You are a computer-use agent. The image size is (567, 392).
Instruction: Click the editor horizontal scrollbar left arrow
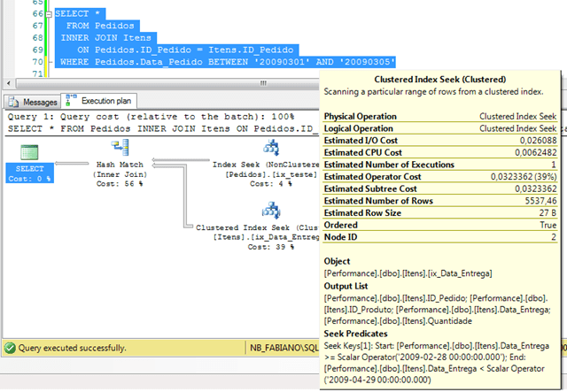pos(7,82)
